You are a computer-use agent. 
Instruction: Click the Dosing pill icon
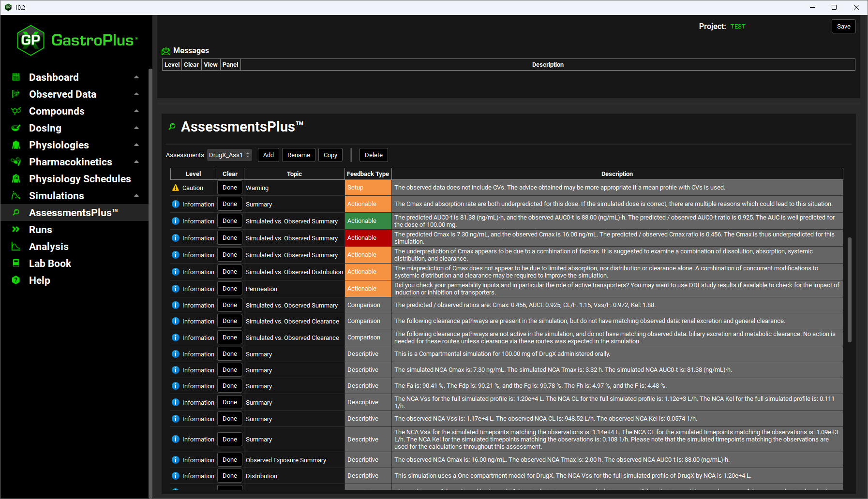pos(16,128)
